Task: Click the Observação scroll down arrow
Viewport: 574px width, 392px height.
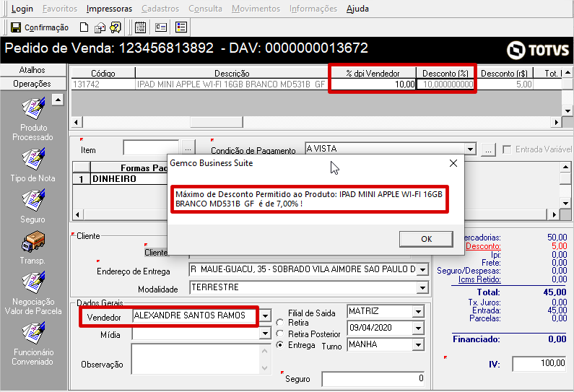Action: click(x=265, y=368)
